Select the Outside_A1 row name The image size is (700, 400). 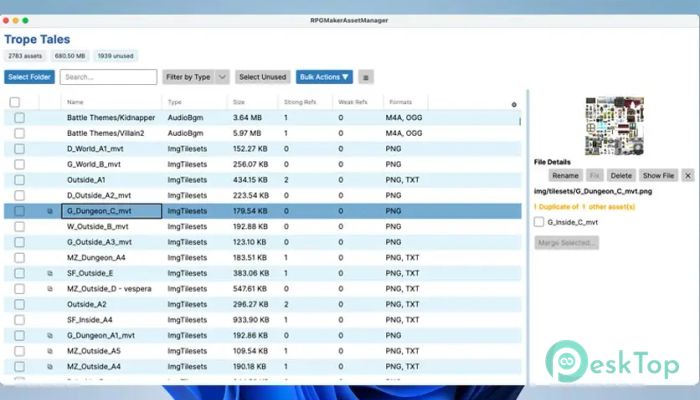tap(86, 180)
